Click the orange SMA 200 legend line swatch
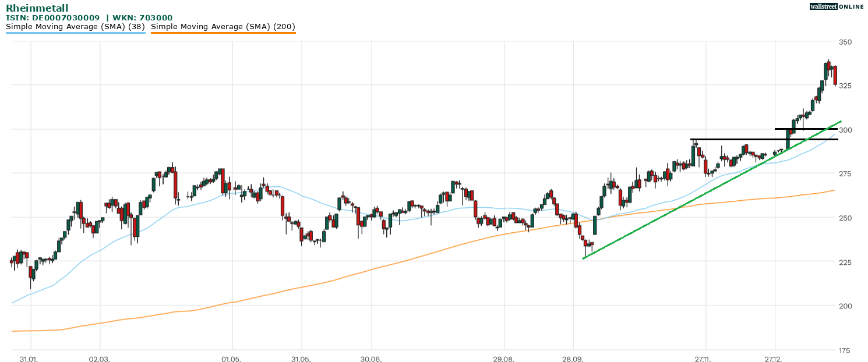The image size is (868, 362). click(223, 33)
